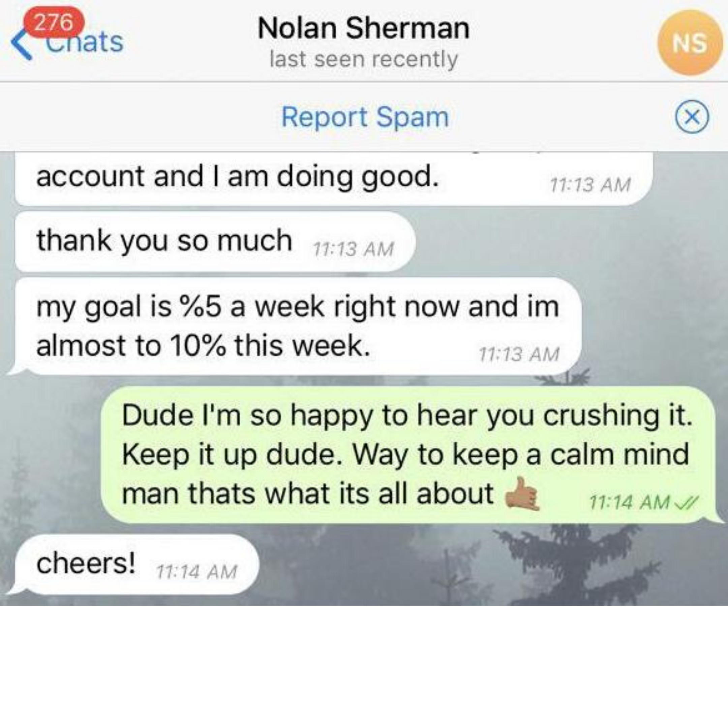
Task: Tap the hand emoji in the green message
Action: [523, 494]
